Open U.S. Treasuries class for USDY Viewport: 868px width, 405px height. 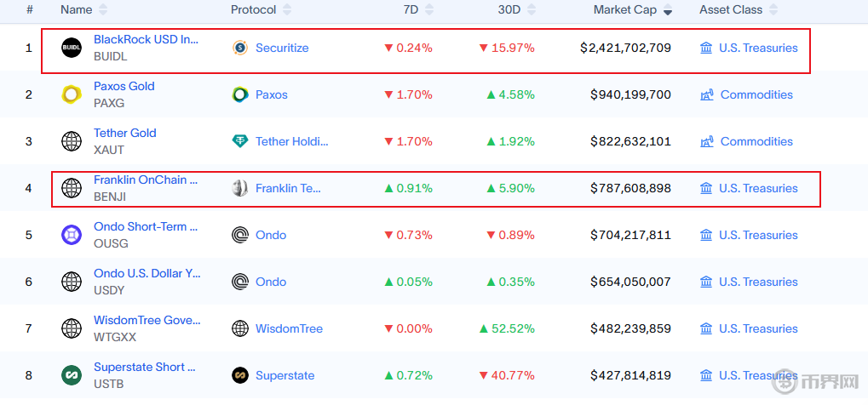[758, 282]
